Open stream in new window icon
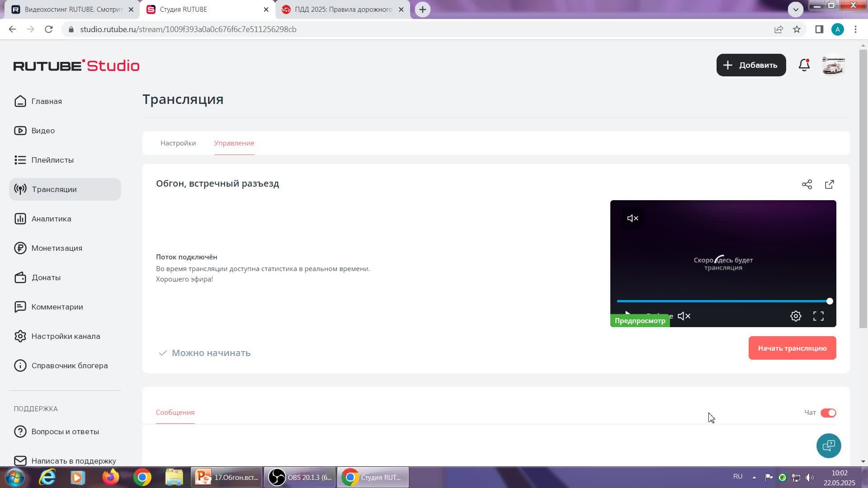This screenshot has height=488, width=868. pyautogui.click(x=830, y=184)
